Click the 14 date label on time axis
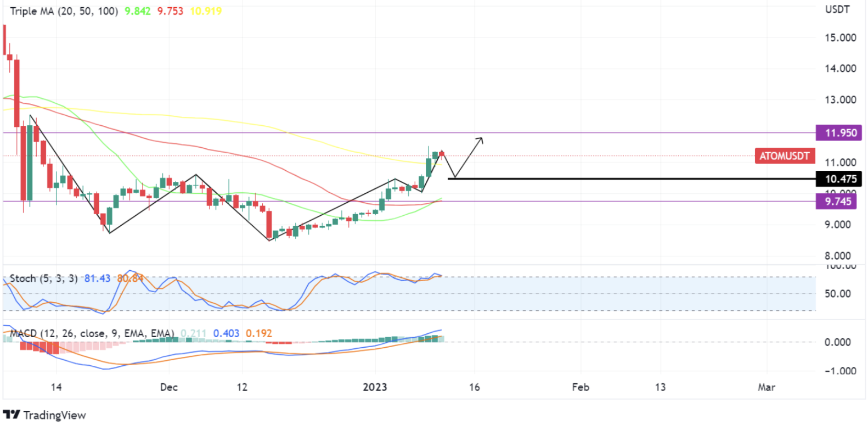 tap(56, 387)
